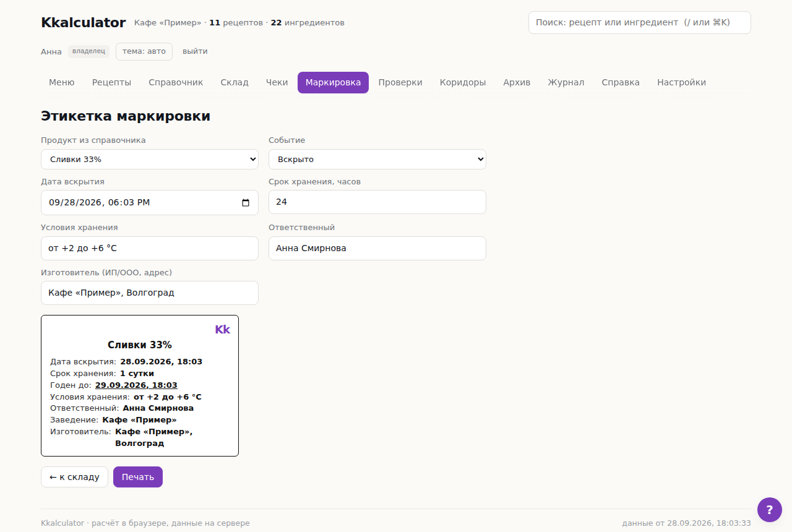Click the «Этикетка маркировки» page heading
Viewport: 792px width, 532px height.
126,116
